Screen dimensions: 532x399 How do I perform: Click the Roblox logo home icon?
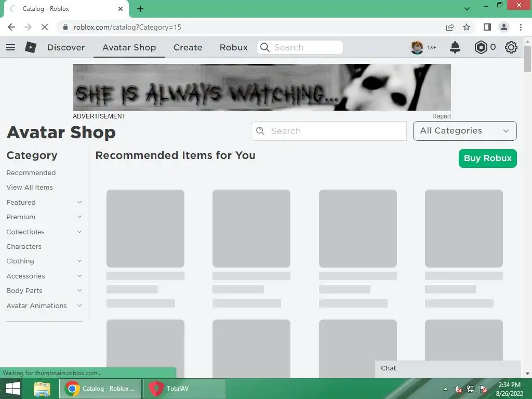click(31, 47)
